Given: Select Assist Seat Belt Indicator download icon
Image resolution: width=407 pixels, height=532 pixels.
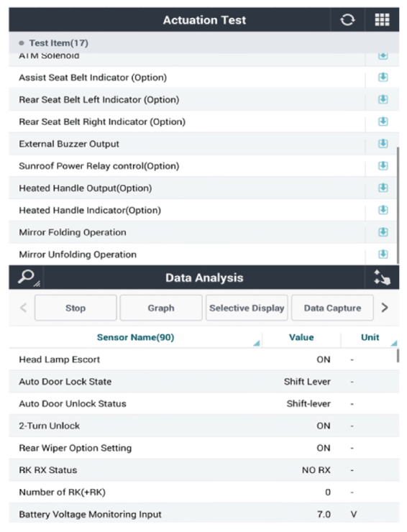Looking at the screenshot, I should tap(383, 78).
